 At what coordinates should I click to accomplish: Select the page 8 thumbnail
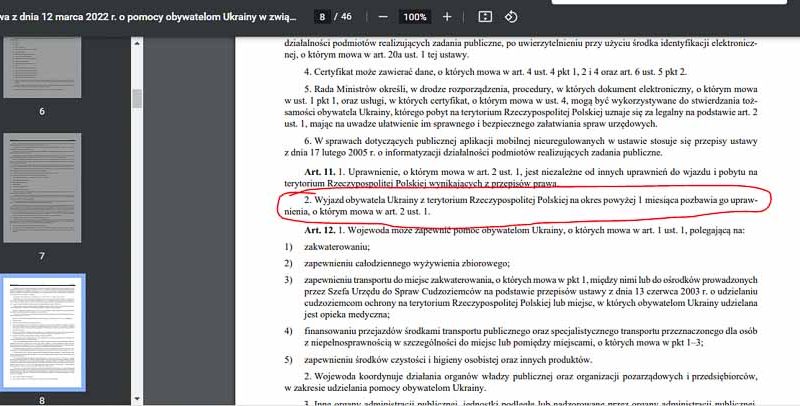point(42,333)
